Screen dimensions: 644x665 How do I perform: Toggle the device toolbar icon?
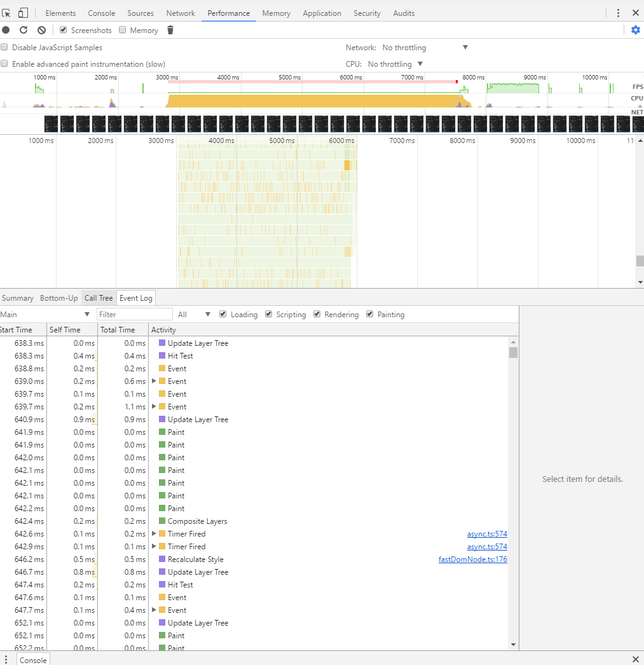pos(23,13)
